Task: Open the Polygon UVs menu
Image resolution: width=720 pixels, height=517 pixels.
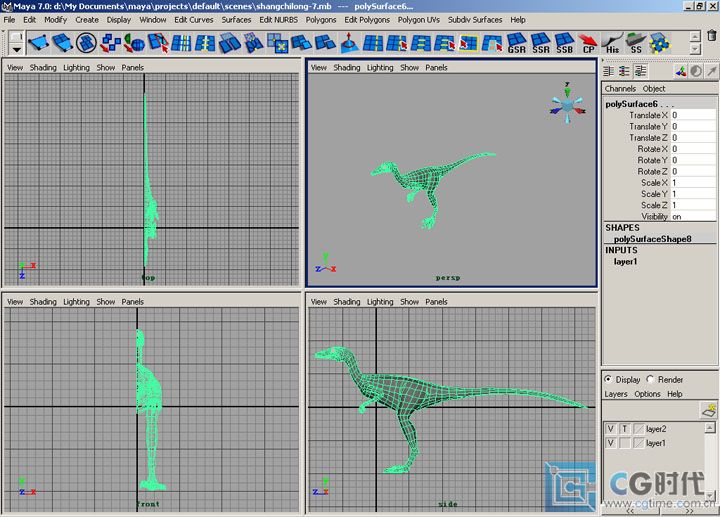Action: click(x=419, y=20)
